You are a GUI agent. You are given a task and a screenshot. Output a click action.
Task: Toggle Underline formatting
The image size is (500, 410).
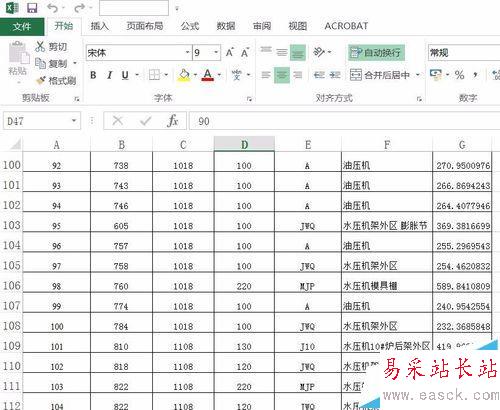[x=125, y=75]
